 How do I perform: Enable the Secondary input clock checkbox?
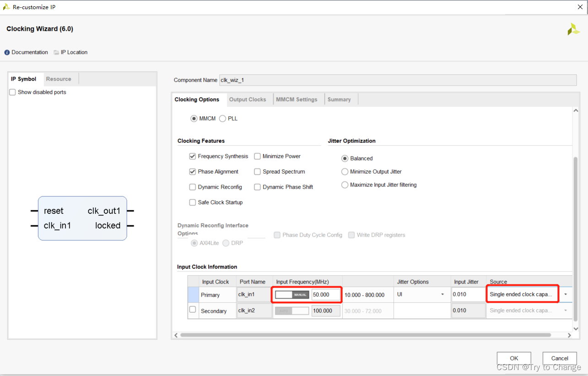[193, 309]
